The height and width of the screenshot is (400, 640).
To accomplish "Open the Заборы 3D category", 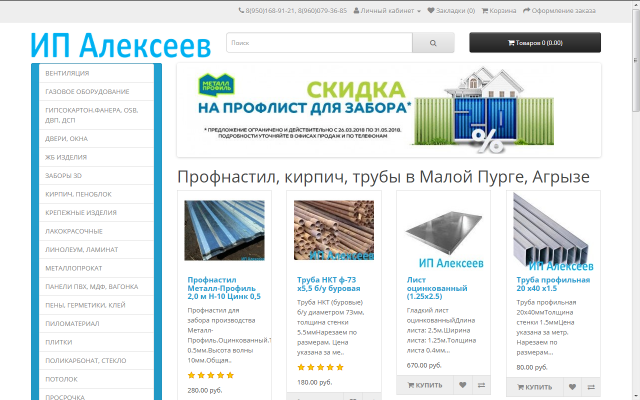I will [x=96, y=176].
